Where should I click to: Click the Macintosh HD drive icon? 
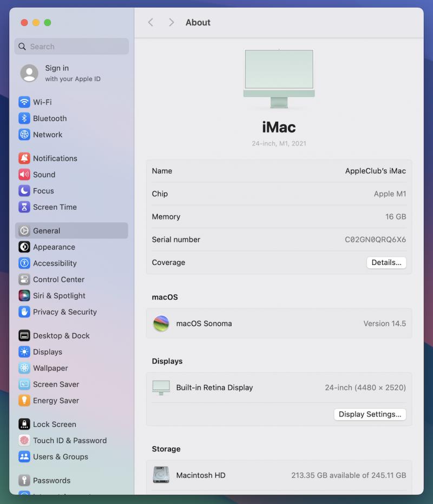[x=161, y=475]
